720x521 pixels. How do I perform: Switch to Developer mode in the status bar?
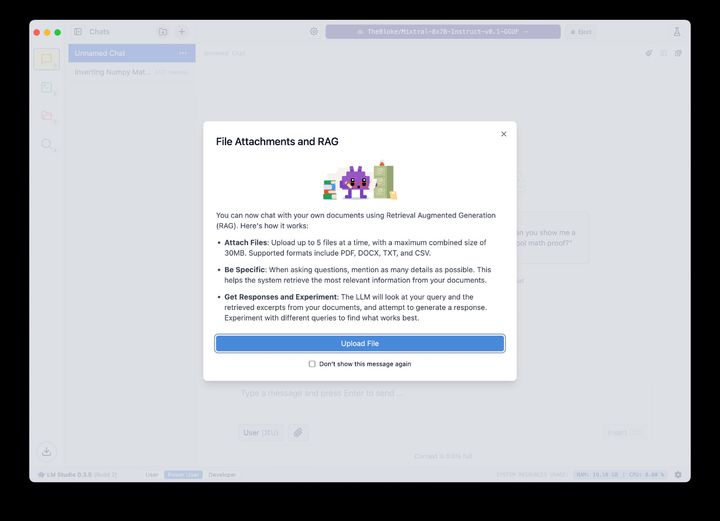[x=222, y=475]
